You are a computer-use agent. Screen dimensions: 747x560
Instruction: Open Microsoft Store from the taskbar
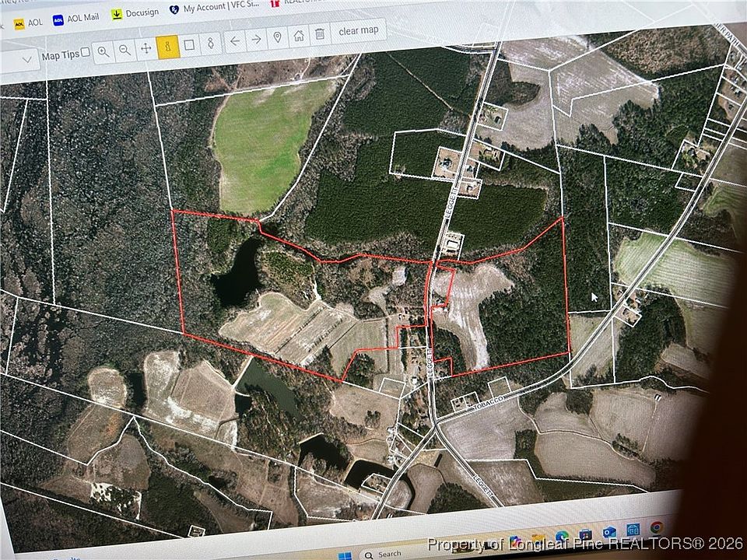pos(585,534)
